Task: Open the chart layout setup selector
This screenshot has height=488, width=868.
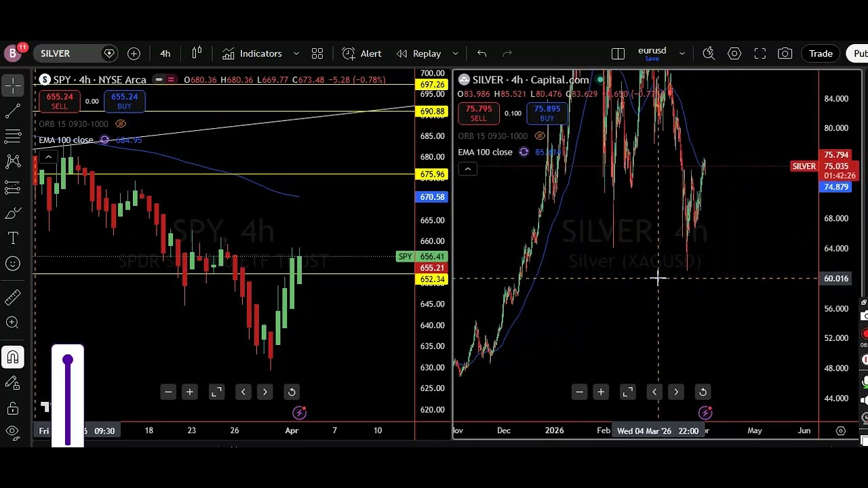Action: tap(618, 54)
